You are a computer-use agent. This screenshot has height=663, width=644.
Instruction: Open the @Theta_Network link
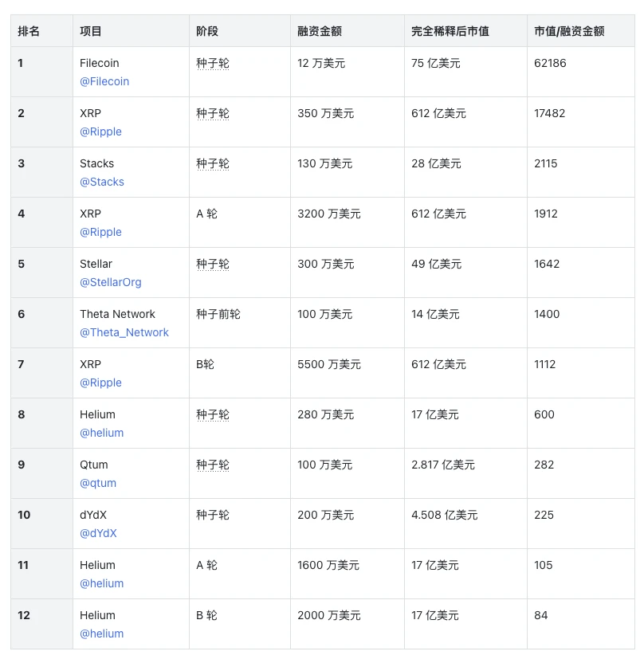(x=124, y=332)
